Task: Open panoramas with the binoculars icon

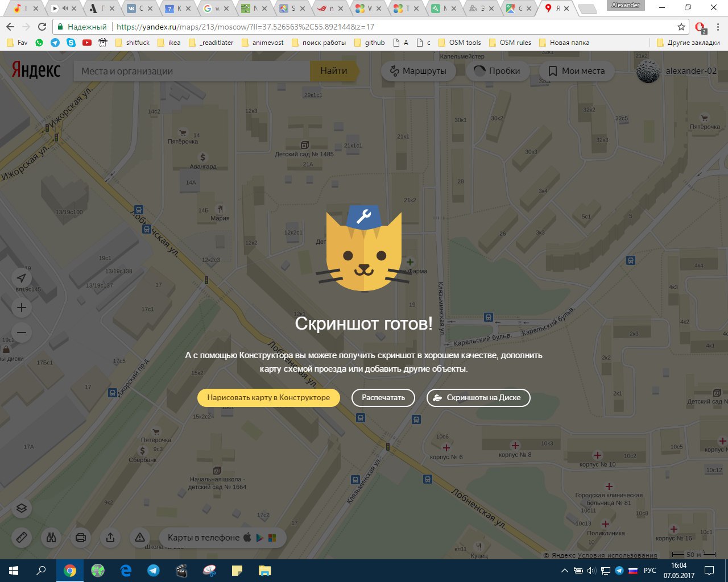Action: [x=51, y=537]
